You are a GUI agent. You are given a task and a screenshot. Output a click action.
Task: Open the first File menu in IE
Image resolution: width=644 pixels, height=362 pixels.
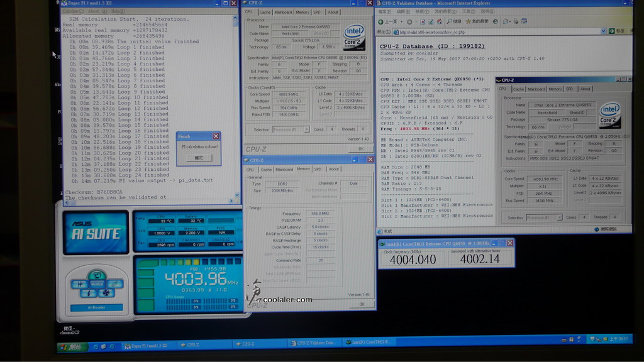(384, 12)
